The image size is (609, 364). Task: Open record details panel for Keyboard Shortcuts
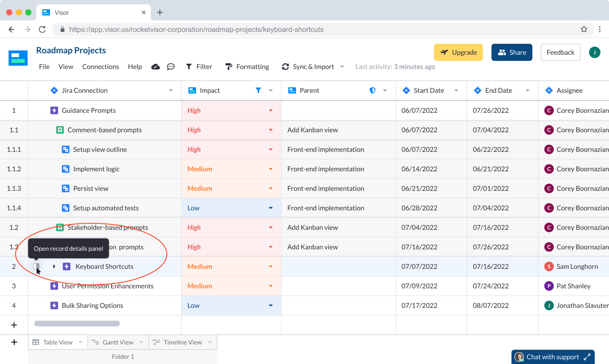[36, 266]
